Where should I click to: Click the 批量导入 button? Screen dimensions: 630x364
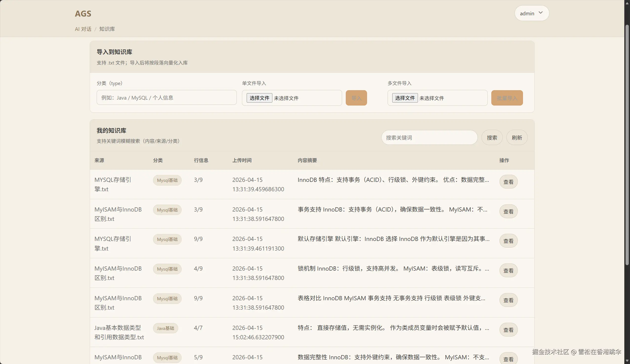click(x=507, y=98)
